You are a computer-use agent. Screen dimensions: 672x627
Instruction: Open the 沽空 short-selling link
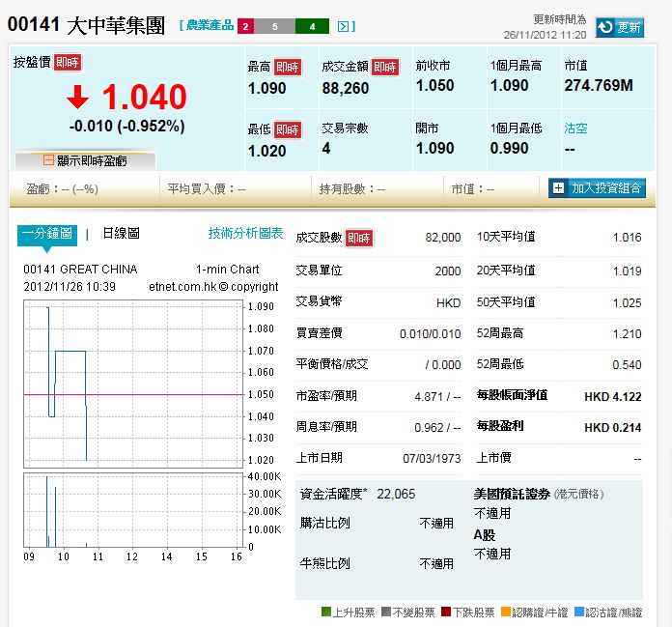575,128
